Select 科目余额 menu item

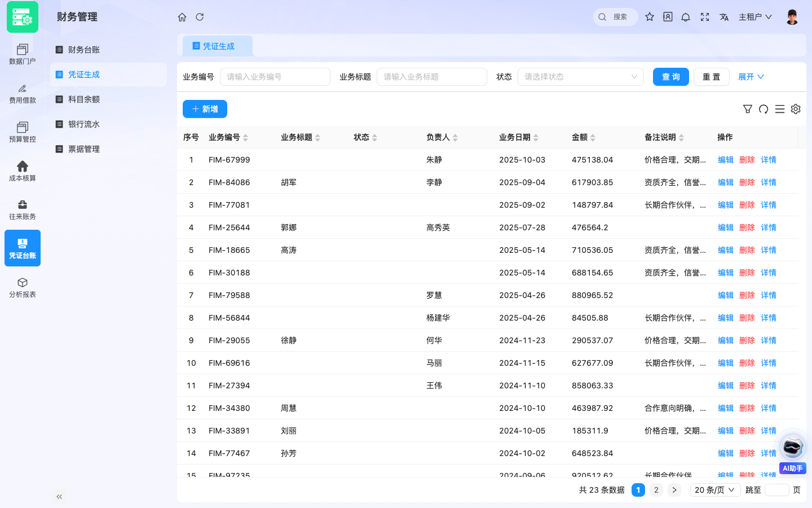coord(108,99)
